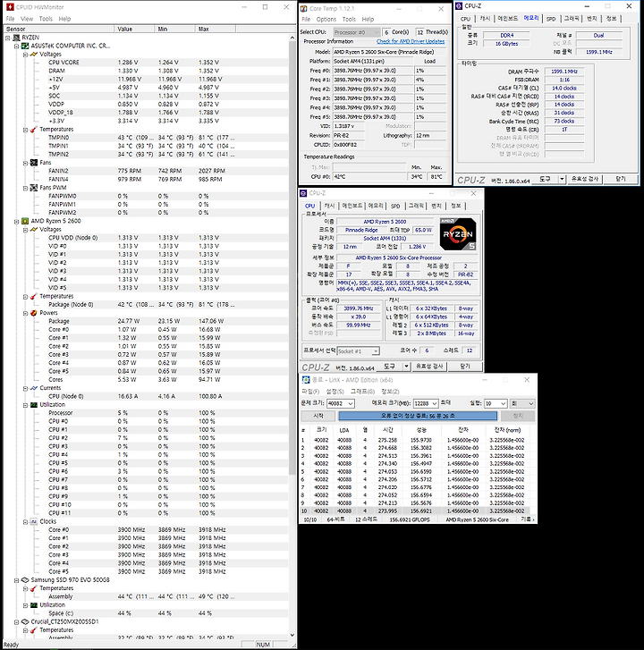Click the Max column header in HWMonitor
This screenshot has height=650, width=644.
[216, 29]
